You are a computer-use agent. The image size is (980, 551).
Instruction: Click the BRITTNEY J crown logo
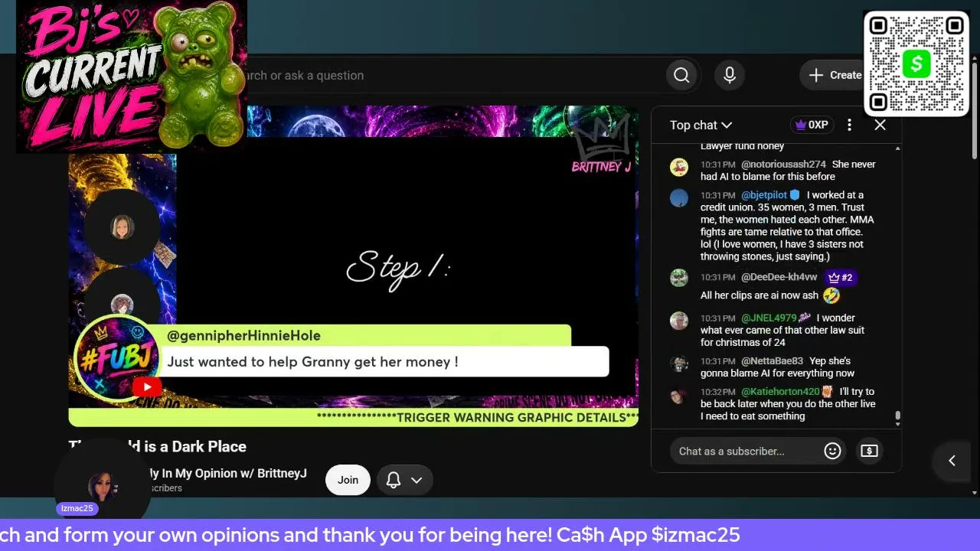[602, 145]
